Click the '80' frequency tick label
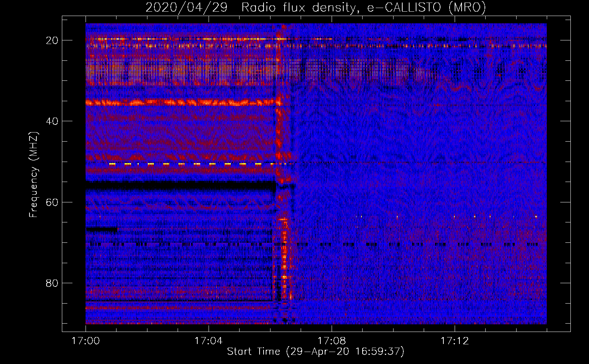Screen dimensions: 589x364 click(52, 283)
